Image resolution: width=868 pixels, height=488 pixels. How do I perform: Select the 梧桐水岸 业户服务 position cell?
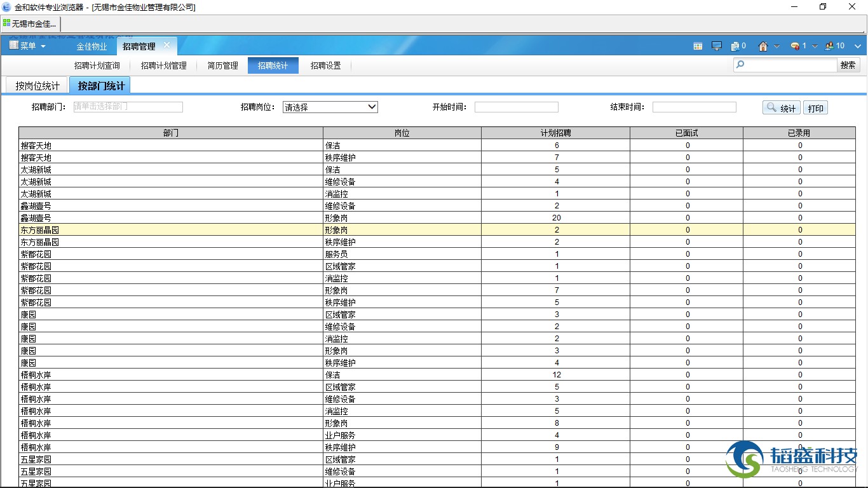pyautogui.click(x=402, y=435)
